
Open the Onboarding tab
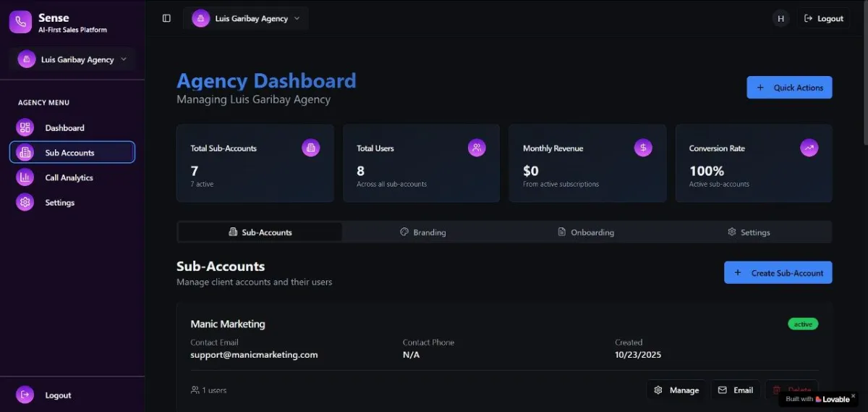coord(586,232)
